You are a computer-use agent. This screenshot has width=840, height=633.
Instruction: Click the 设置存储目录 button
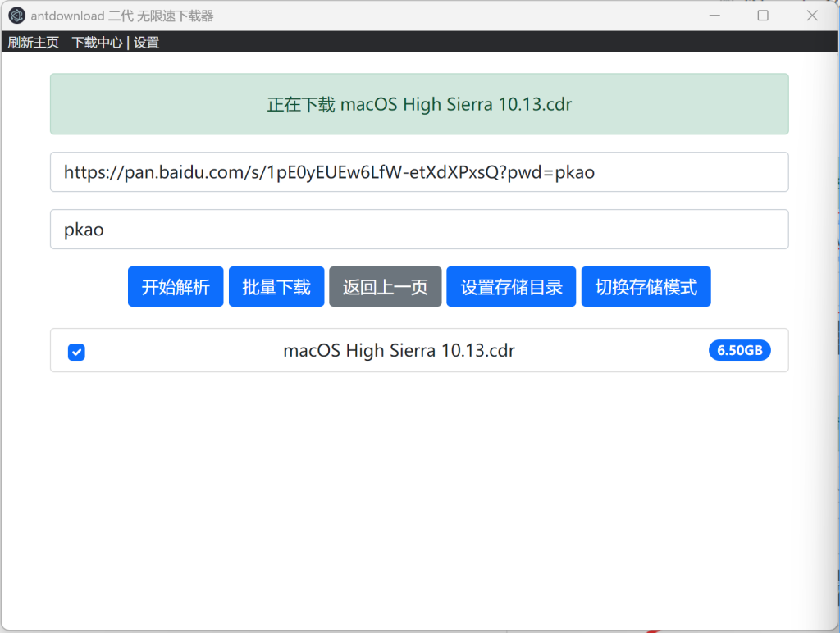pos(511,286)
